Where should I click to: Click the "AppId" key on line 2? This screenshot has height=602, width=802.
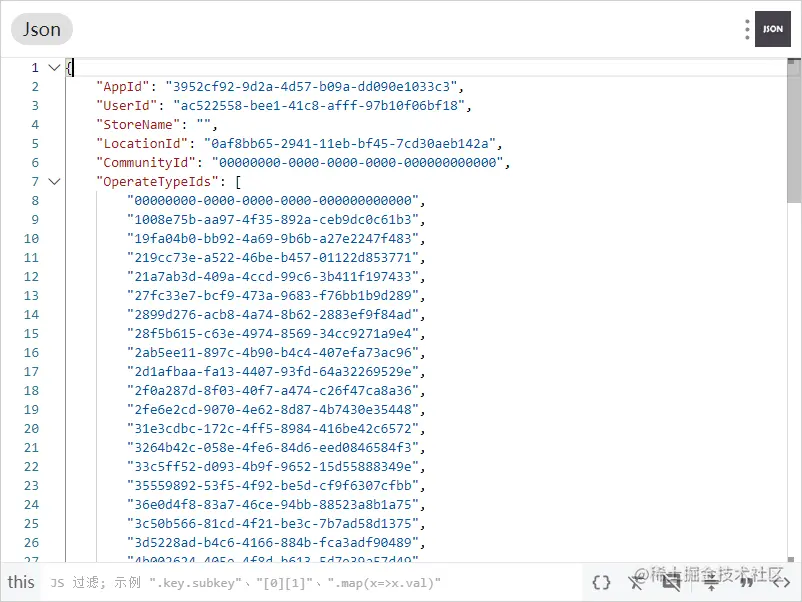pyautogui.click(x=123, y=86)
